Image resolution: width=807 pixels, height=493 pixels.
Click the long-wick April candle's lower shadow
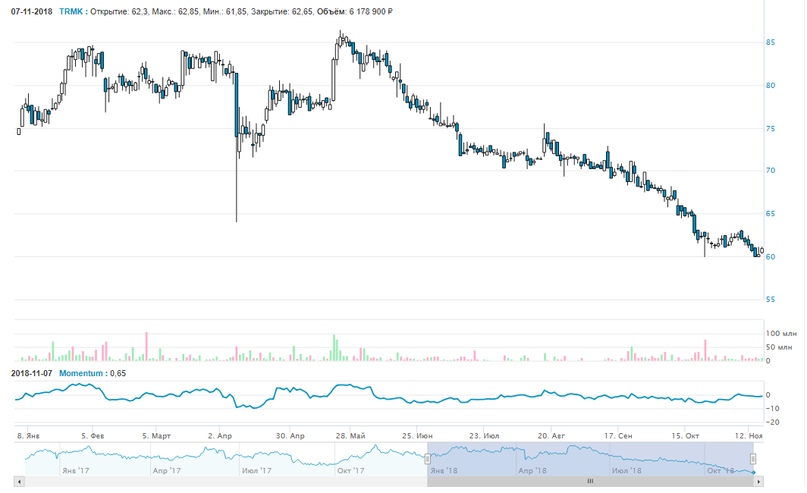[x=236, y=190]
